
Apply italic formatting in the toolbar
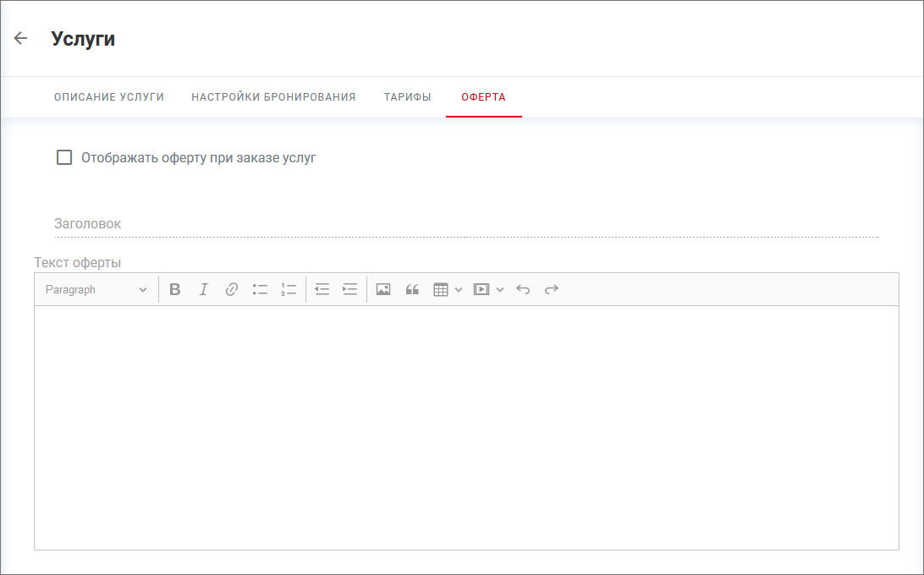(x=203, y=289)
